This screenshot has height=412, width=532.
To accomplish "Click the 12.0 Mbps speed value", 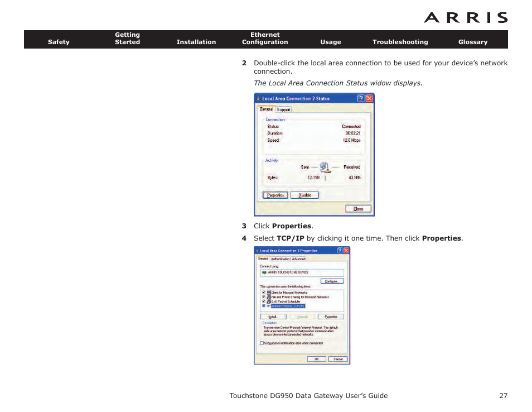I will pyautogui.click(x=351, y=140).
